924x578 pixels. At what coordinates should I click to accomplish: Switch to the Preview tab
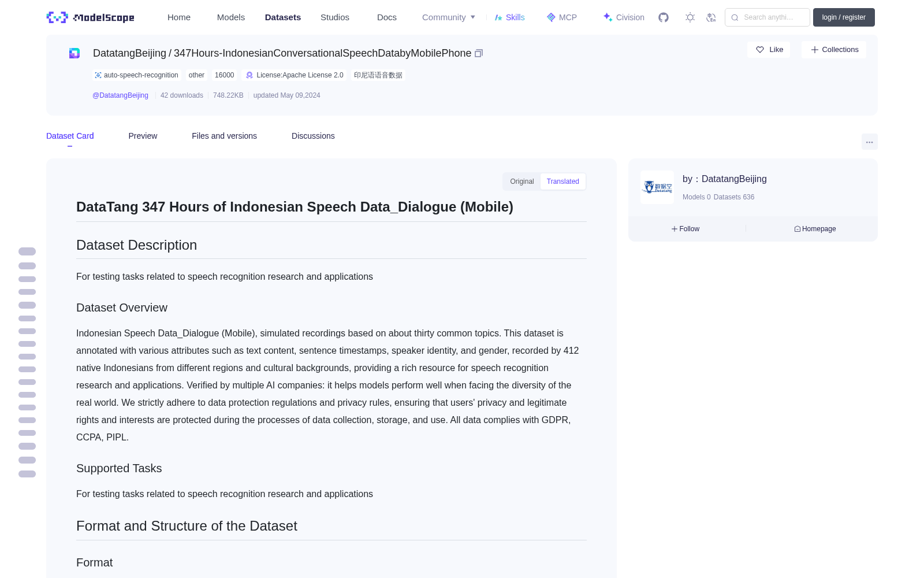pos(143,136)
